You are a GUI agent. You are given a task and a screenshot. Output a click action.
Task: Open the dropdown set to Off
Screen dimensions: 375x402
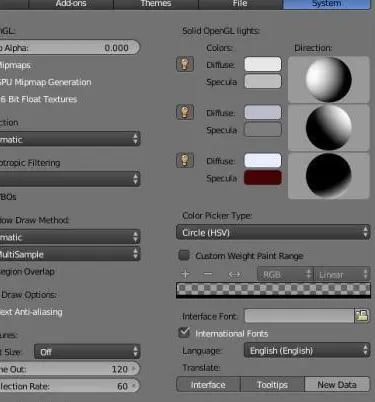point(87,352)
